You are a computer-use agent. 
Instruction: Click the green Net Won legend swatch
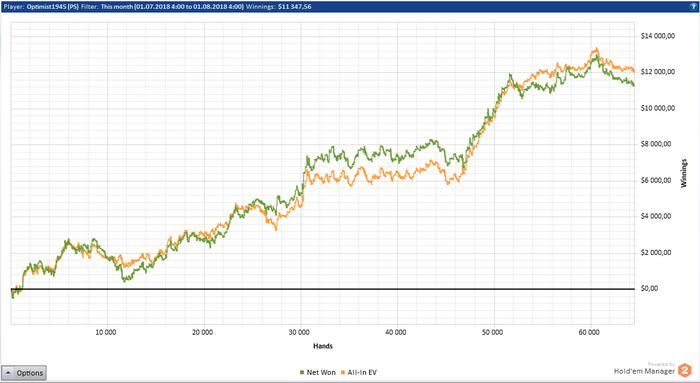302,372
